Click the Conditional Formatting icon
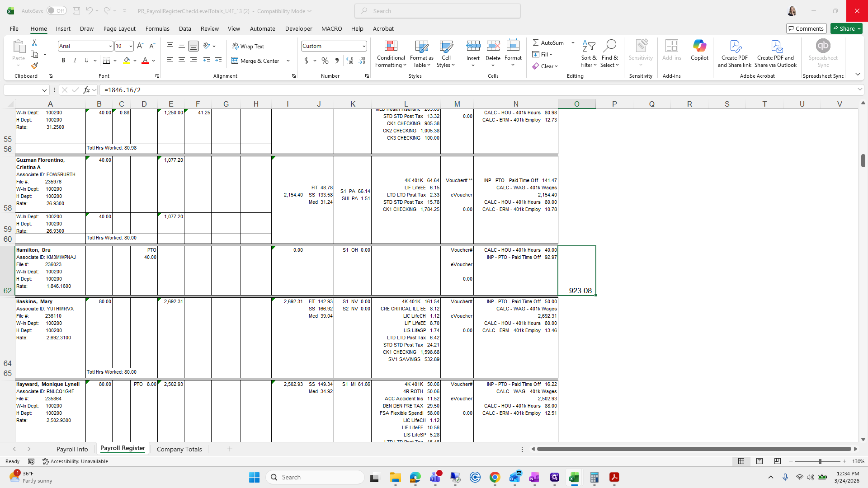 click(391, 46)
